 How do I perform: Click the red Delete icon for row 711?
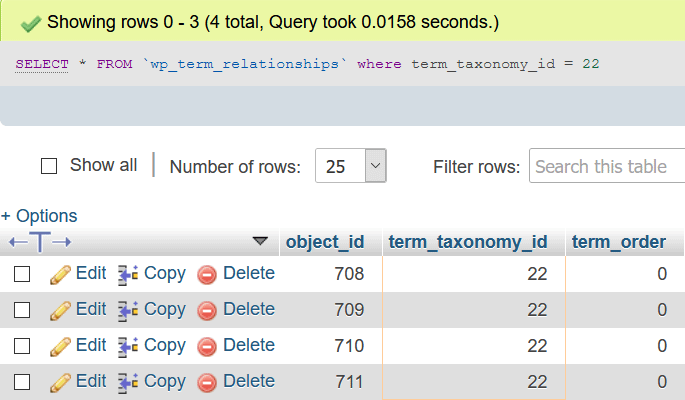pyautogui.click(x=207, y=382)
